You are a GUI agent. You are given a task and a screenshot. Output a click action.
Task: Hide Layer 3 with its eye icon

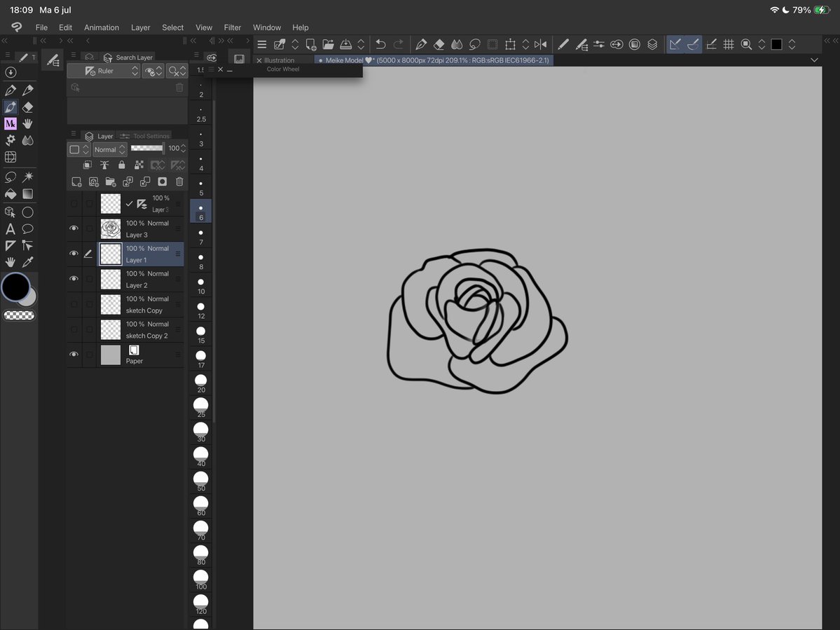(x=74, y=228)
